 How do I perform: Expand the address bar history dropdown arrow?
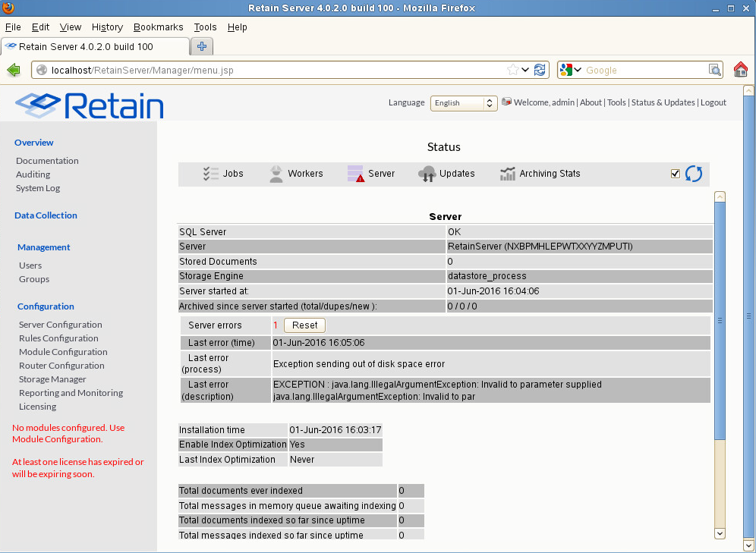pos(525,70)
